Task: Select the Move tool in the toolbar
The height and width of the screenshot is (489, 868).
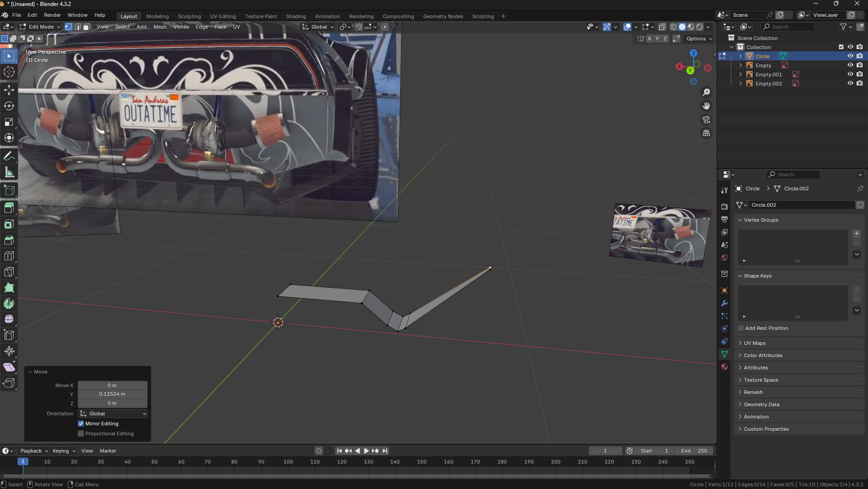Action: coord(9,90)
